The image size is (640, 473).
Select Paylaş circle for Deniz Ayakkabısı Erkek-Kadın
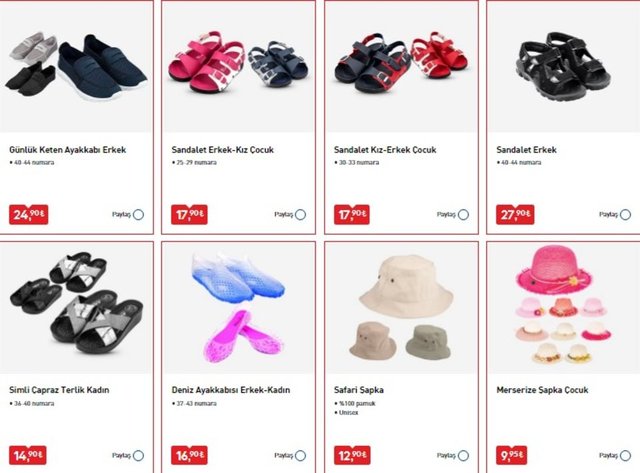tap(300, 455)
